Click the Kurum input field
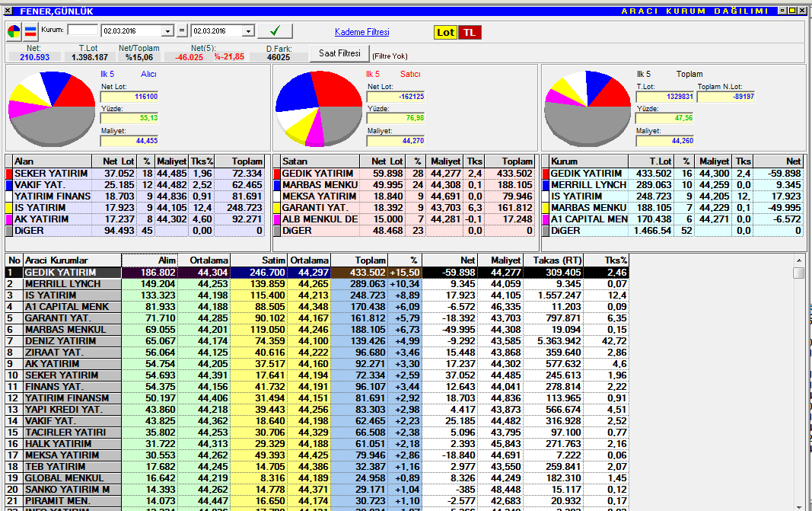 coord(83,30)
